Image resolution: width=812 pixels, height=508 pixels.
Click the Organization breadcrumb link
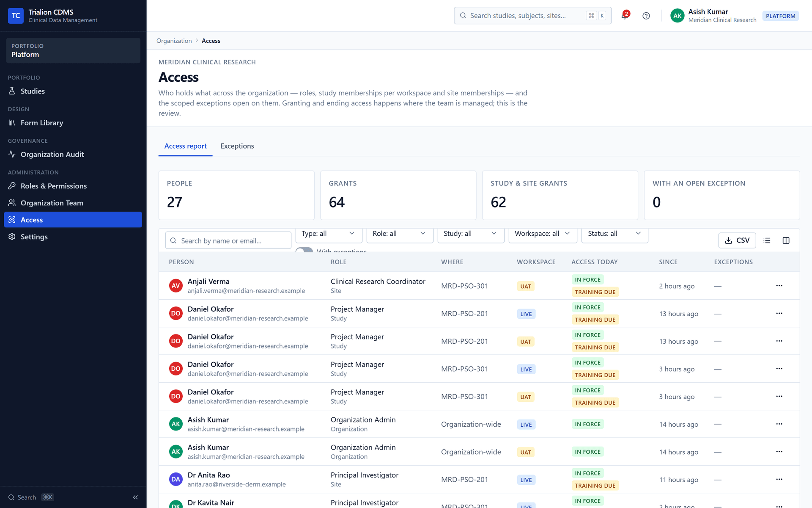(x=174, y=41)
